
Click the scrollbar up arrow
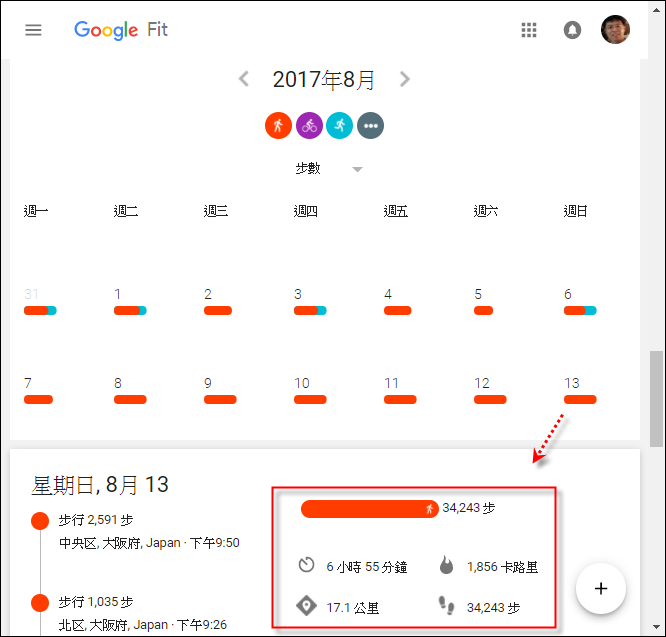click(657, 10)
